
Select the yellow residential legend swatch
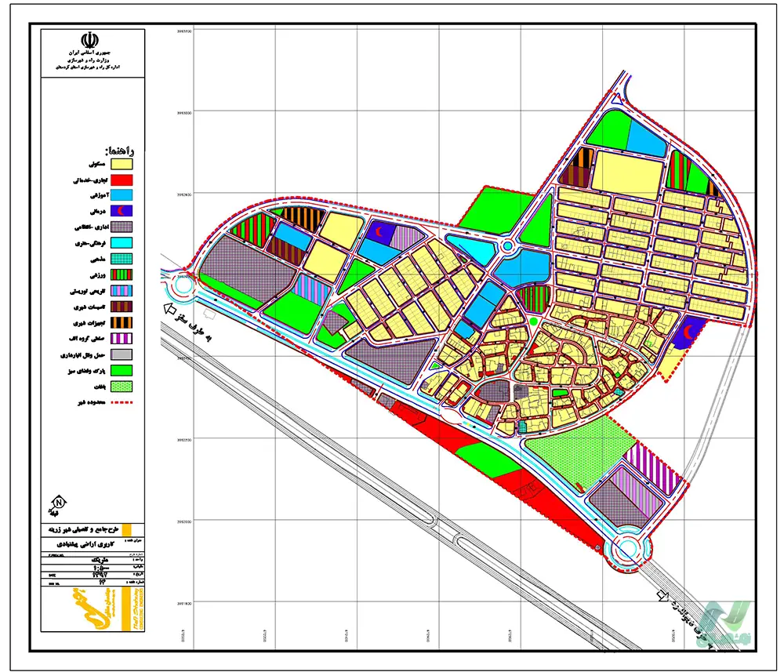[122, 164]
